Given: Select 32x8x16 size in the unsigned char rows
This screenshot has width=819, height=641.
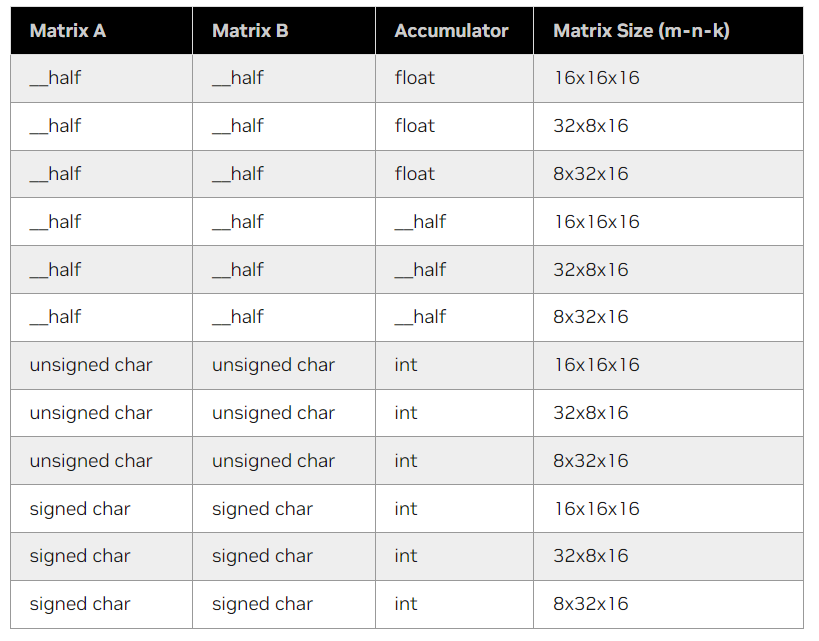Looking at the screenshot, I should 591,413.
